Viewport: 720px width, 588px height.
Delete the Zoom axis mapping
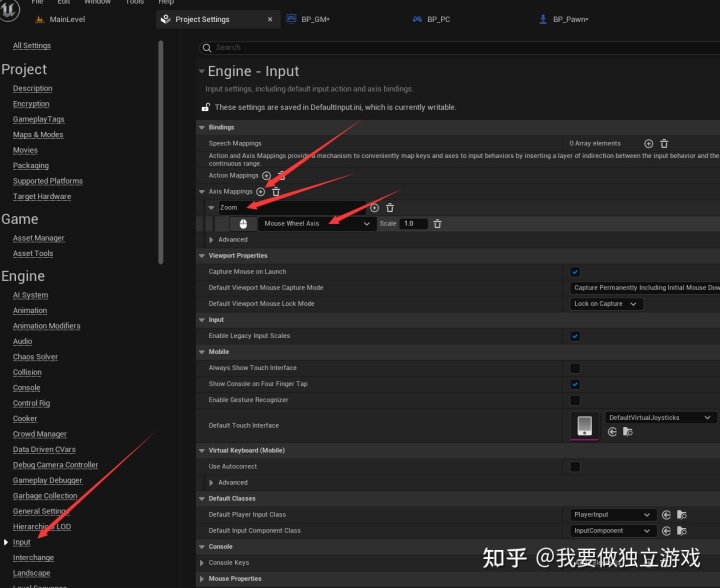pos(390,207)
